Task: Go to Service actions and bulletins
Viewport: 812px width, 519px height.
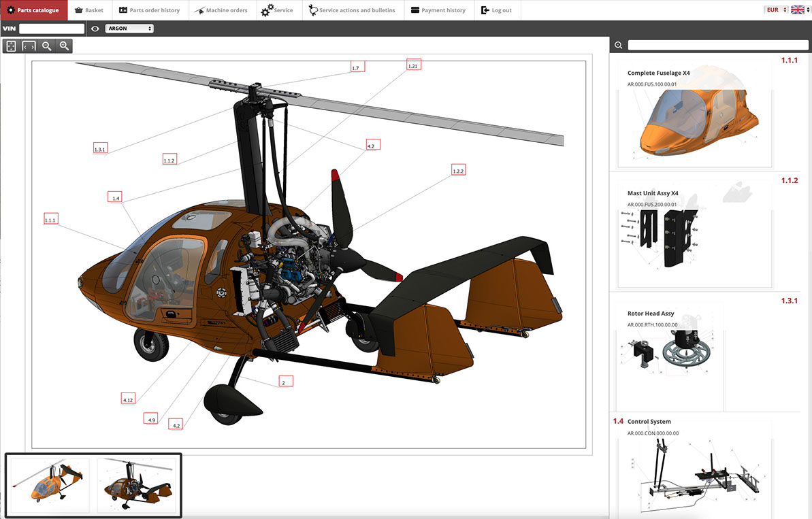Action: click(351, 10)
